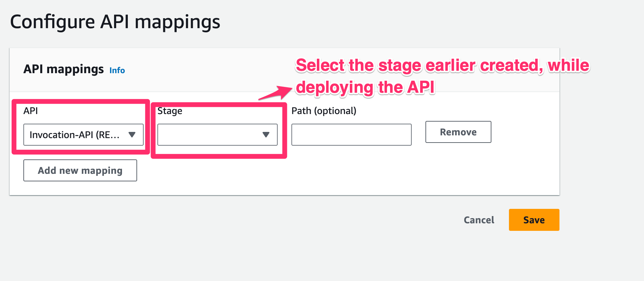This screenshot has height=281, width=644.
Task: Click the API field label
Action: [31, 111]
